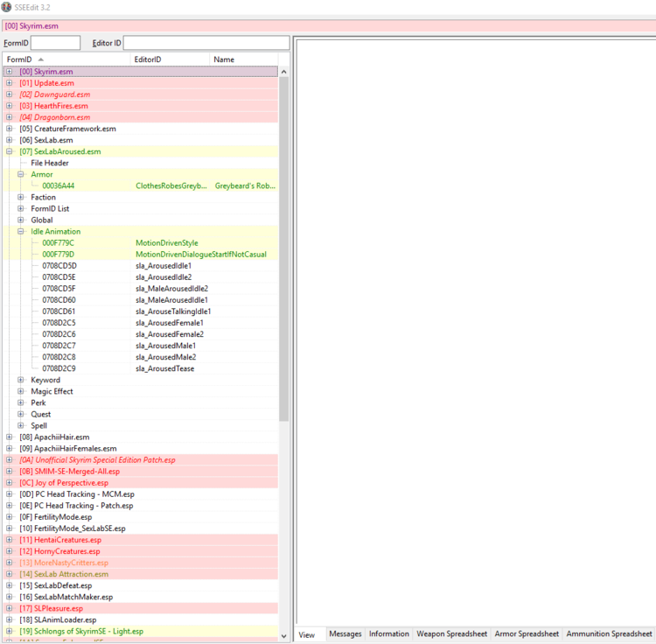Switch to the Messages tab

click(x=345, y=634)
